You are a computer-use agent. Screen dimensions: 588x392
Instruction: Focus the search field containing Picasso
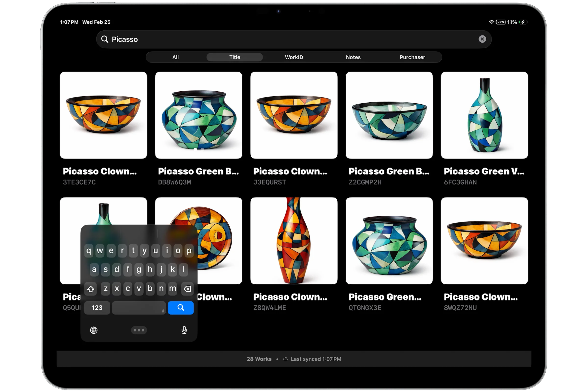pyautogui.click(x=294, y=39)
